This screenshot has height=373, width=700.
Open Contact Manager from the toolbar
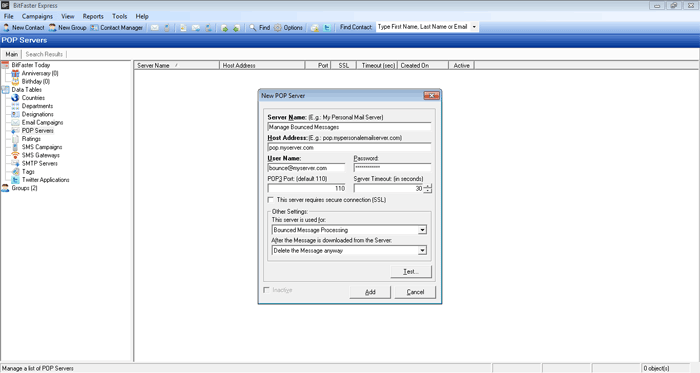pos(117,28)
